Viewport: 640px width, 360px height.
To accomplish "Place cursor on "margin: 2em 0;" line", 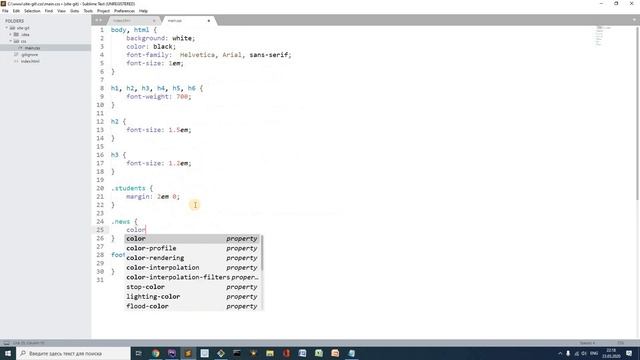I will (153, 196).
